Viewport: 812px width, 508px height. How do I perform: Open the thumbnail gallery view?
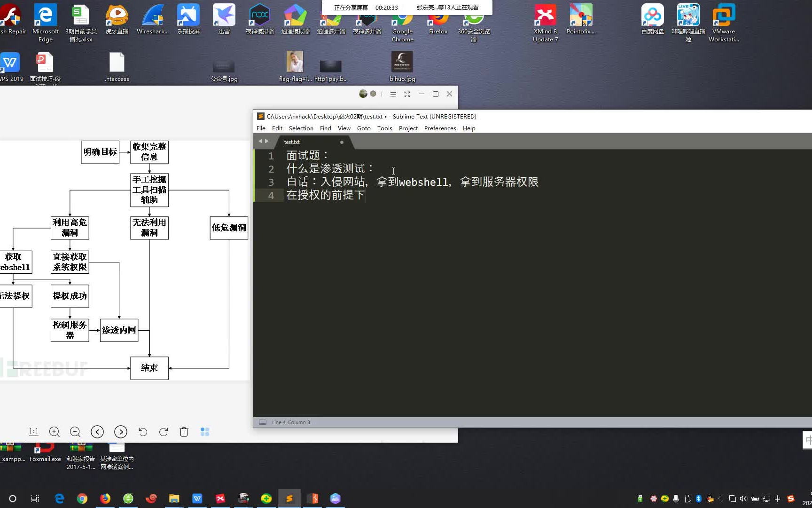pos(204,432)
